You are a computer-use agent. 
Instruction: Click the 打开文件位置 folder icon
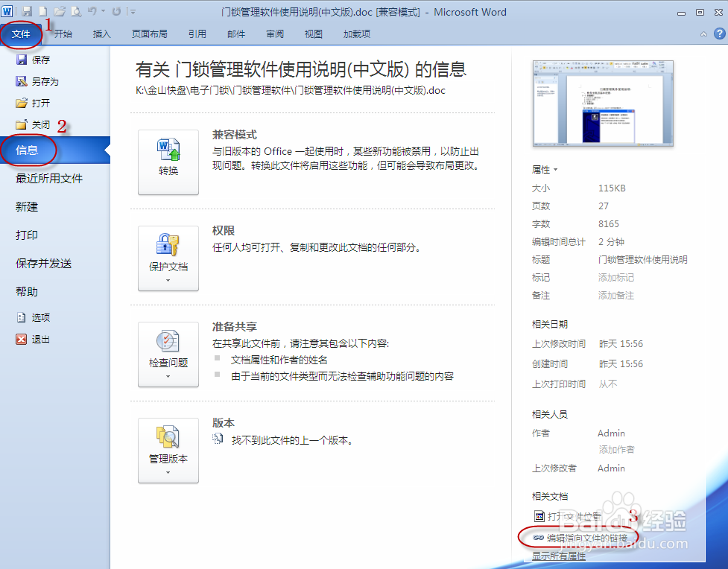click(x=539, y=516)
